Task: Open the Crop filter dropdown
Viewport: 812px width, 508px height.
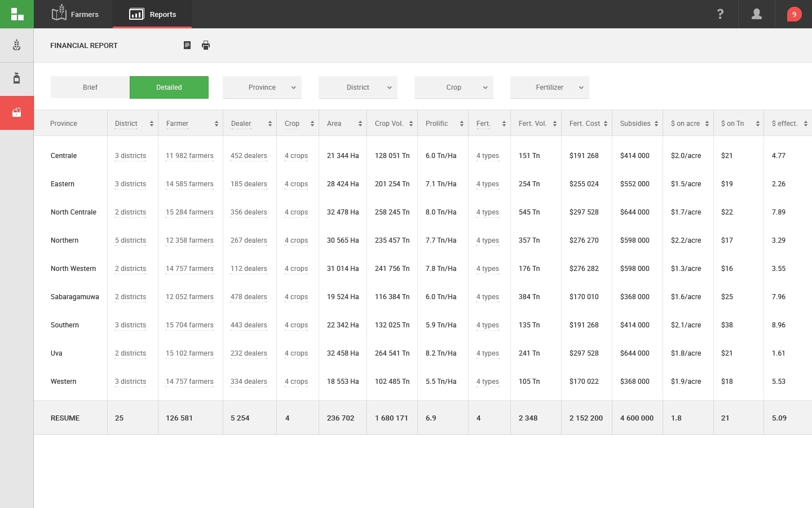Action: 454,87
